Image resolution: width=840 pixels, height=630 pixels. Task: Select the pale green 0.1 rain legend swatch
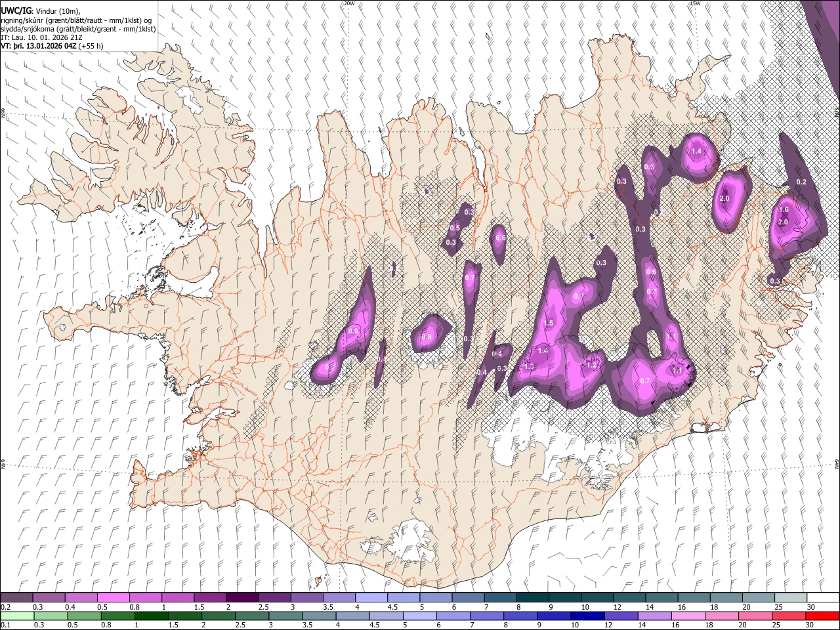(16, 616)
